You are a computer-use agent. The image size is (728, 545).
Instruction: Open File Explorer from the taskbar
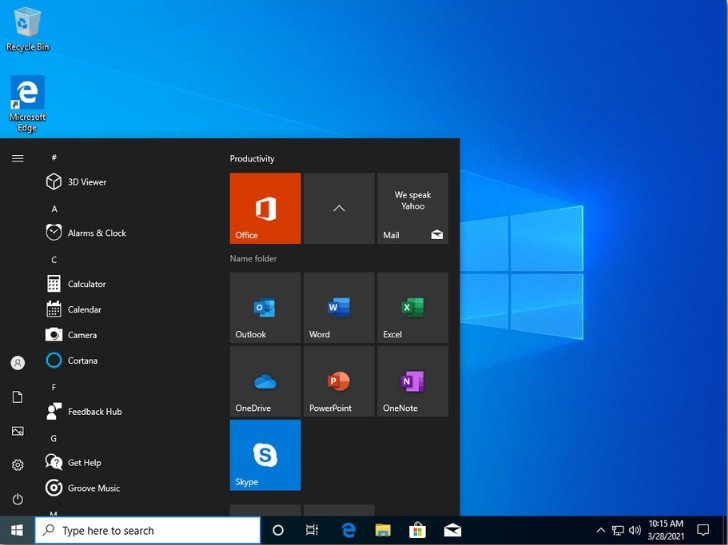tap(383, 530)
